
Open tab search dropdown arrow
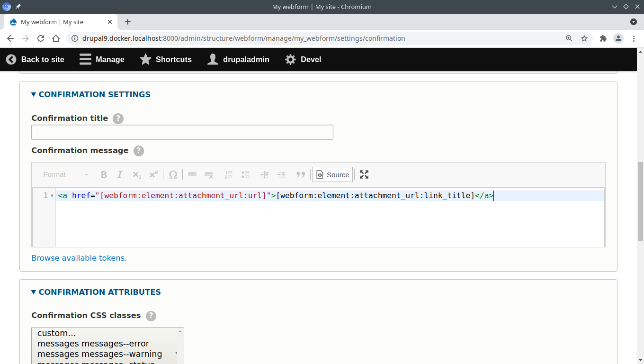click(634, 22)
